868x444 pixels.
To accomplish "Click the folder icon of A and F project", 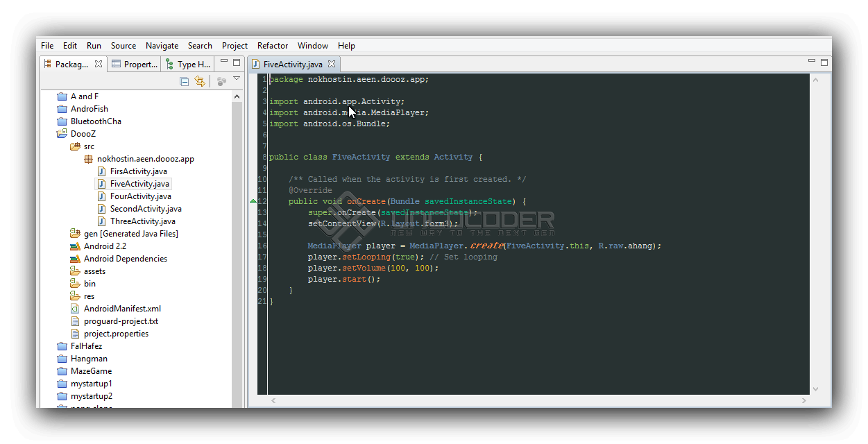I will 62,96.
